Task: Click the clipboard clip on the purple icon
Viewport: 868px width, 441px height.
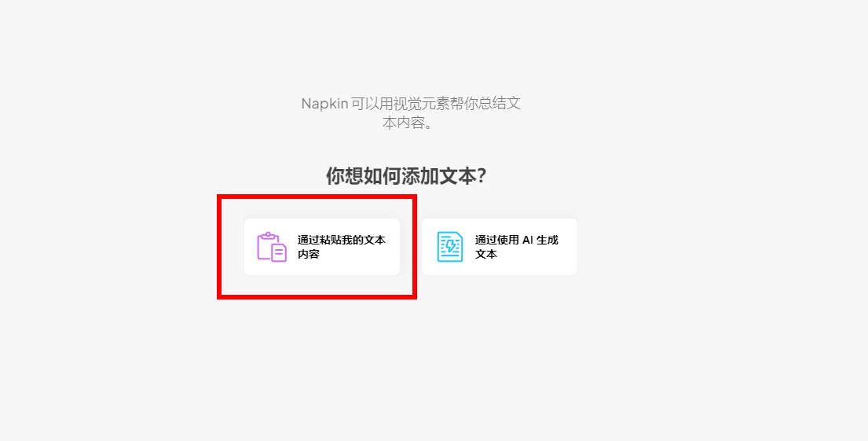Action: 268,236
